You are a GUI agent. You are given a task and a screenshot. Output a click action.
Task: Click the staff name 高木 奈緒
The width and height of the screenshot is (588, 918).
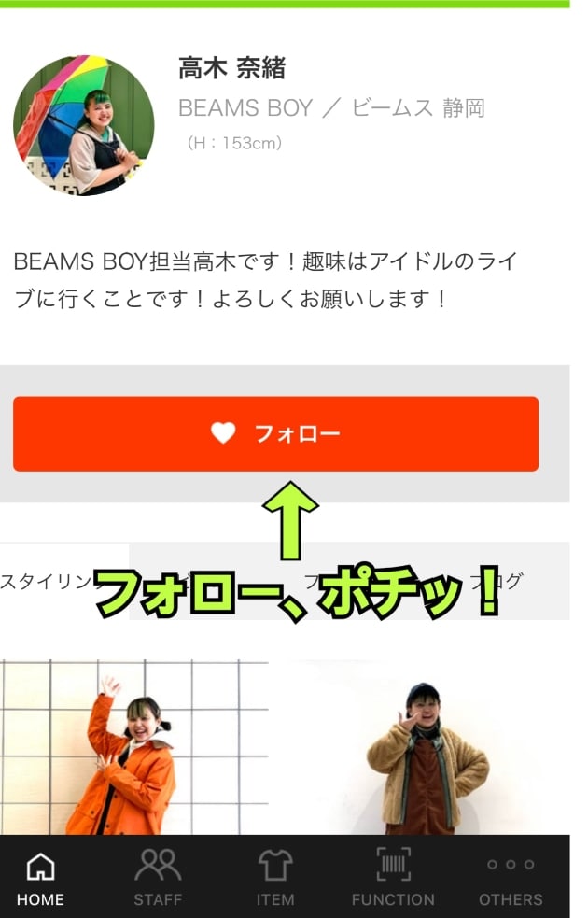click(x=231, y=68)
